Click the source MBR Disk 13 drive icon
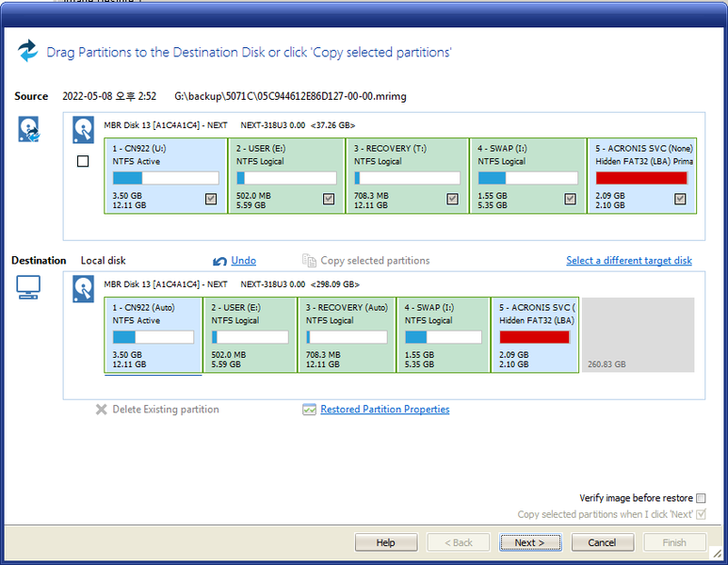The image size is (728, 565). point(85,130)
